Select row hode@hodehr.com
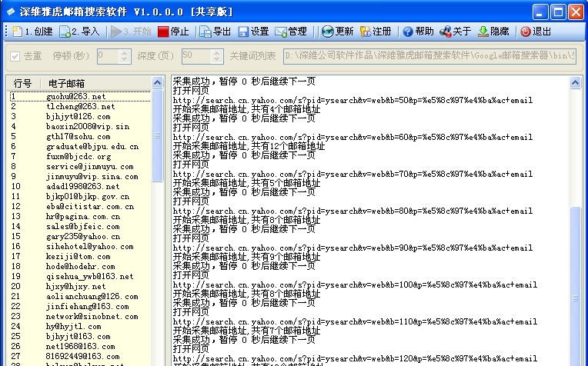588x366 pixels. (x=79, y=266)
